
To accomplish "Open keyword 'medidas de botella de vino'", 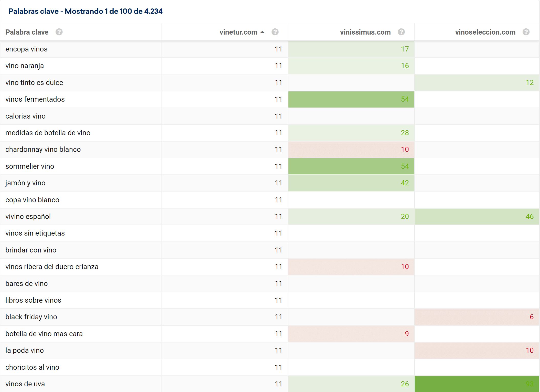I will pyautogui.click(x=48, y=133).
